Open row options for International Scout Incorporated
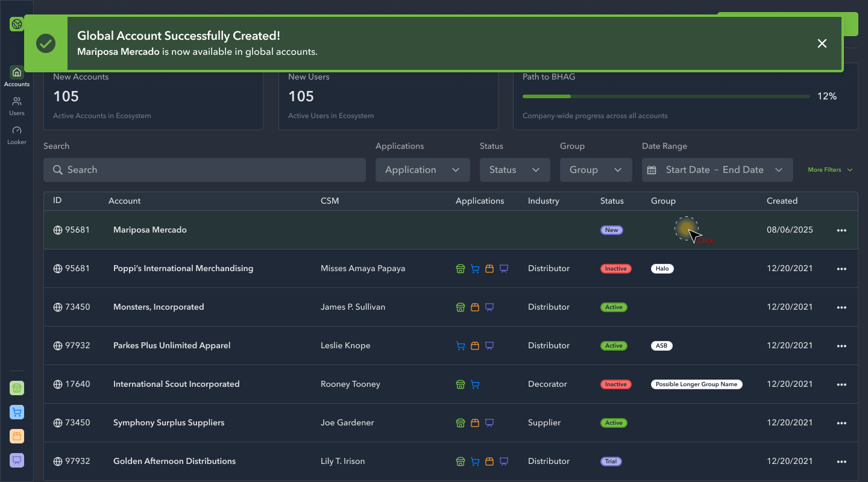Viewport: 868px width, 482px height. [x=841, y=384]
